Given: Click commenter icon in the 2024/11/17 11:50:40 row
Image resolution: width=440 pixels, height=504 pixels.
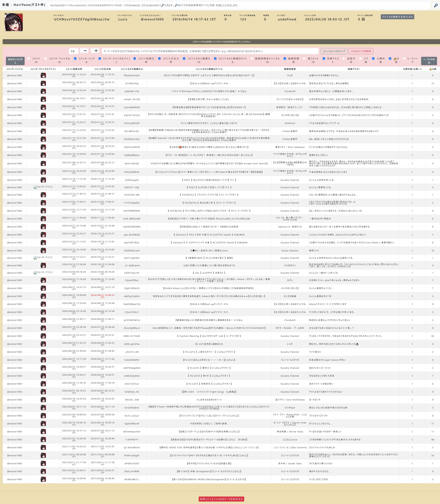Looking at the screenshot, I should pos(43,219).
